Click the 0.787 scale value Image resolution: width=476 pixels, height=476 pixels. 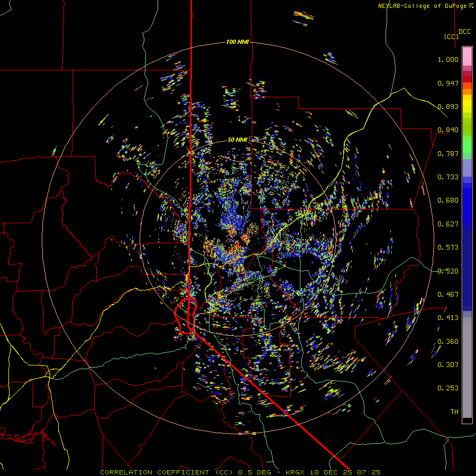[448, 153]
